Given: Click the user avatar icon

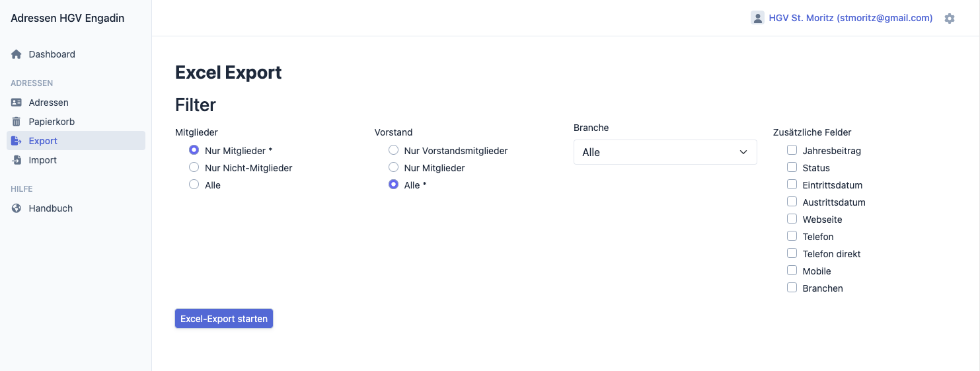Looking at the screenshot, I should [757, 18].
